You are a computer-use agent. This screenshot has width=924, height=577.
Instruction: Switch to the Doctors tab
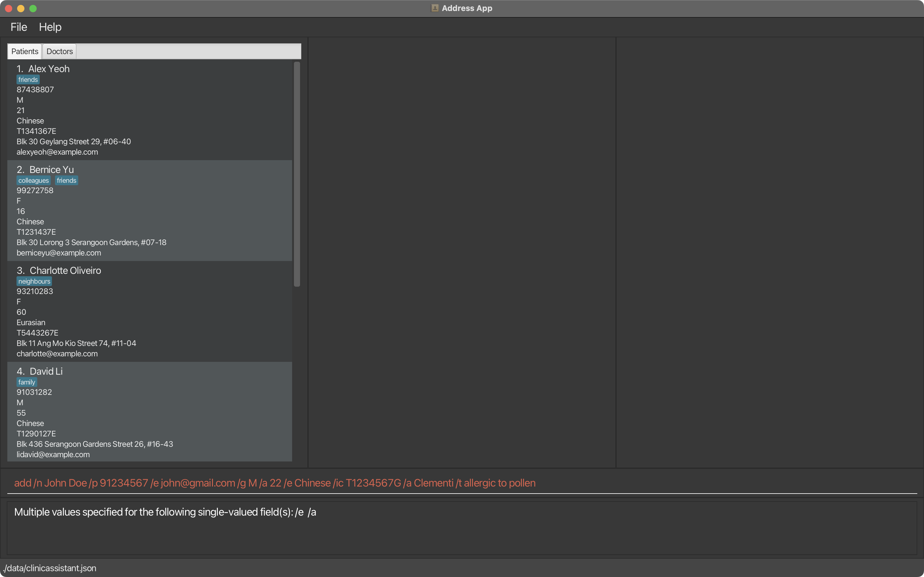click(x=60, y=52)
